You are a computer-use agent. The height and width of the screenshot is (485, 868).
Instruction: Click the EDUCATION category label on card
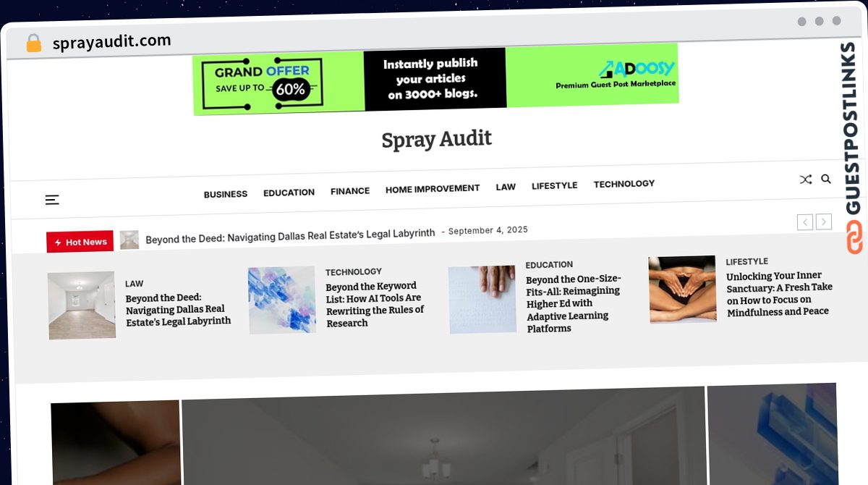tap(549, 265)
